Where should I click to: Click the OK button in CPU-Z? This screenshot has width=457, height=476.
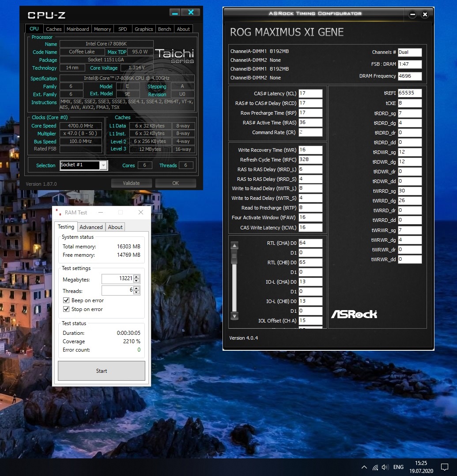pyautogui.click(x=176, y=183)
